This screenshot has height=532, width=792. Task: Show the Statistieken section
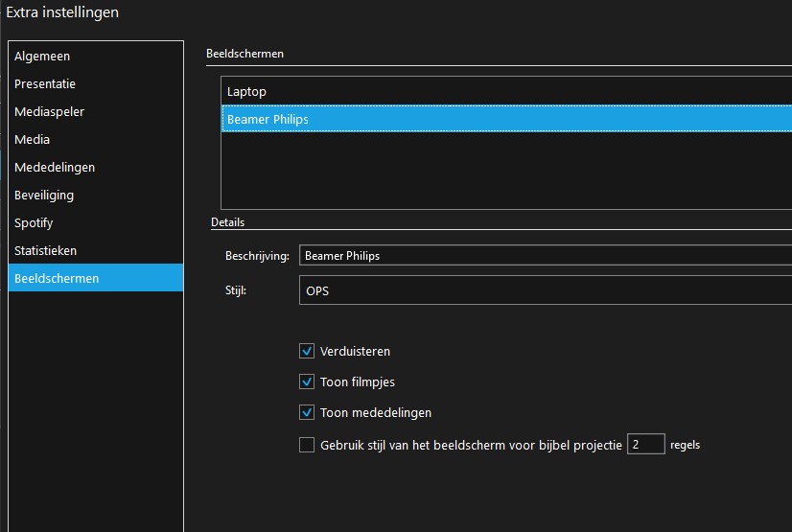[x=96, y=250]
